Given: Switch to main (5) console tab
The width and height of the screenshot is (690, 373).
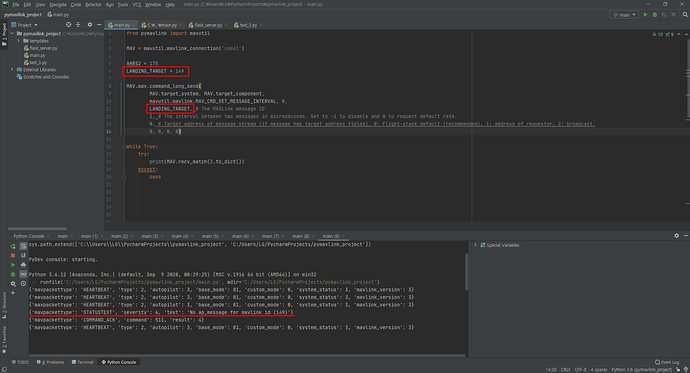Looking at the screenshot, I should pyautogui.click(x=210, y=236).
